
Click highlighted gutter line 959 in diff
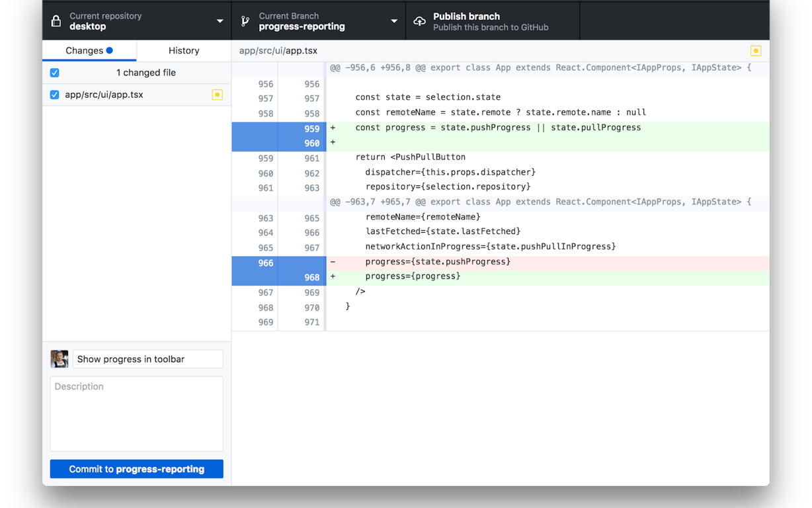point(311,128)
